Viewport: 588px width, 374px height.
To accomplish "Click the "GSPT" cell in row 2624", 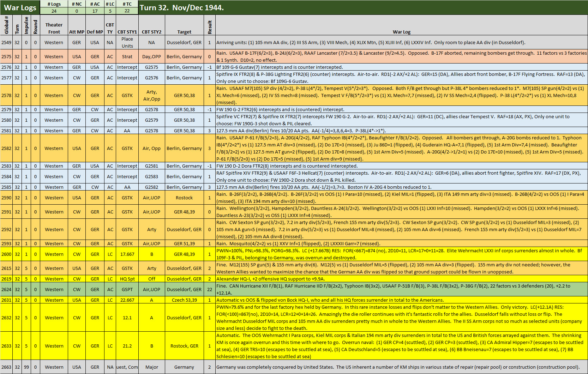I will pos(127,289).
